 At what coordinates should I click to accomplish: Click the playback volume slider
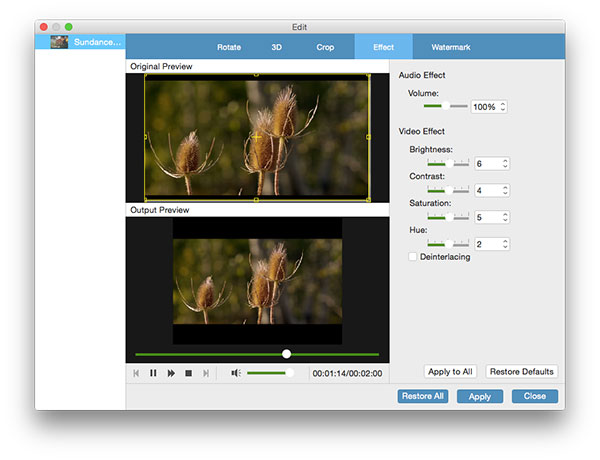270,373
